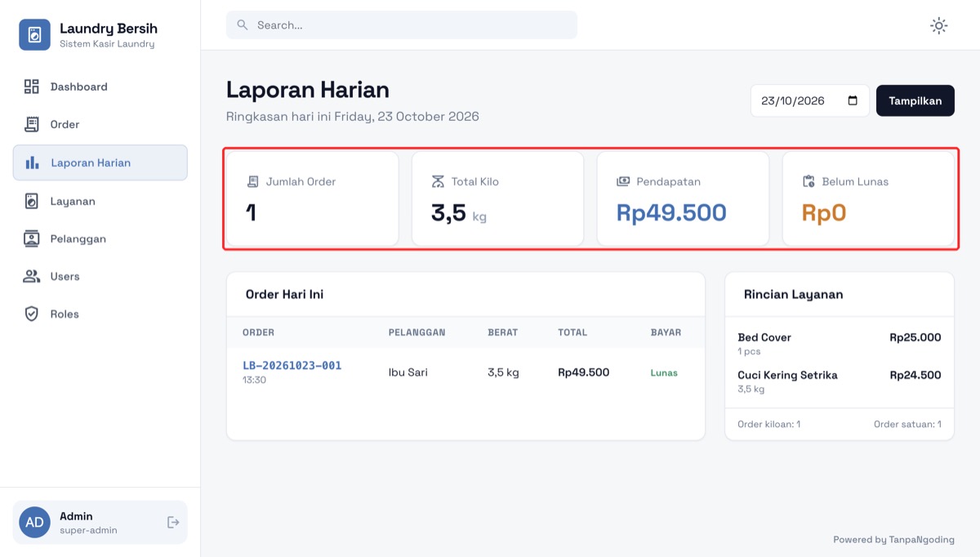
Task: Toggle the light/dark theme sun icon
Action: coord(939,25)
